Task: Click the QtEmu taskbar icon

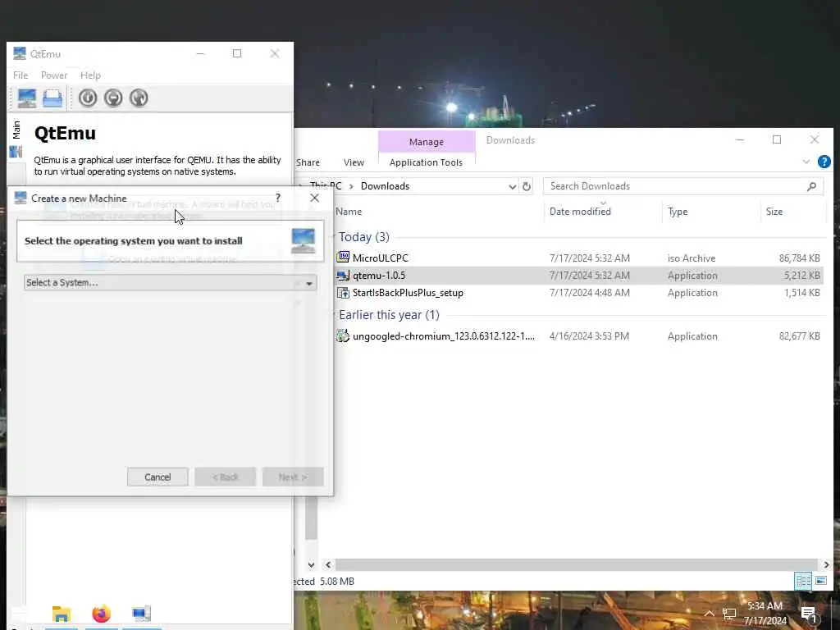Action: coord(141,614)
